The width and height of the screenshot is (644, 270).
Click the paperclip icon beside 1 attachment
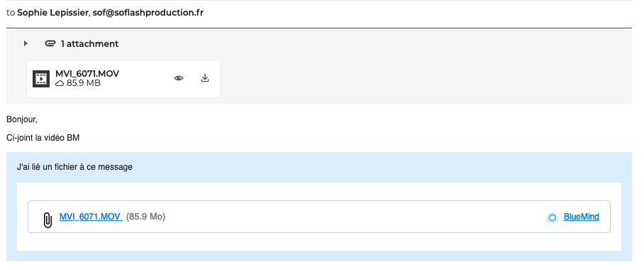tap(50, 43)
